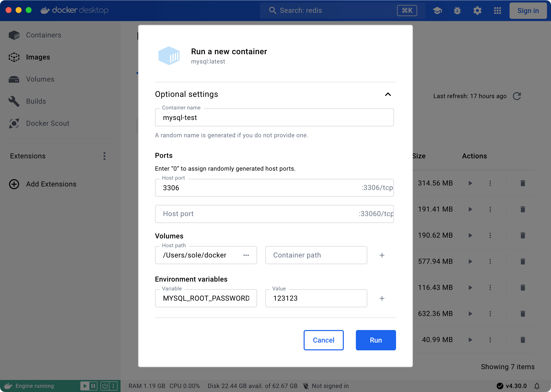Delete the 314.56 MB image
This screenshot has width=551, height=392.
[x=523, y=183]
